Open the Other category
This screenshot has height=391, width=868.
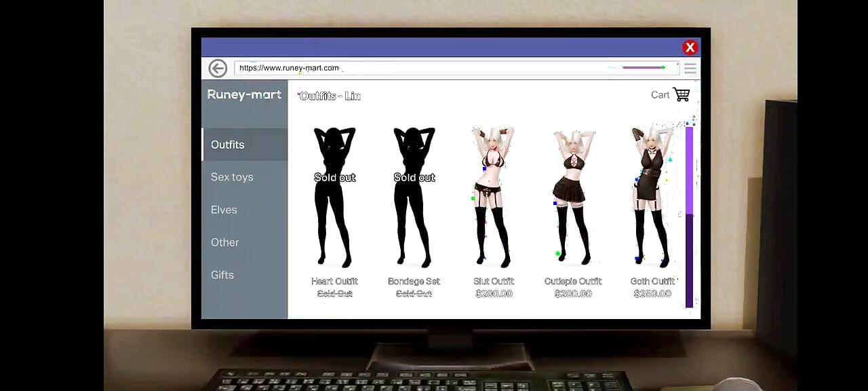coord(224,242)
